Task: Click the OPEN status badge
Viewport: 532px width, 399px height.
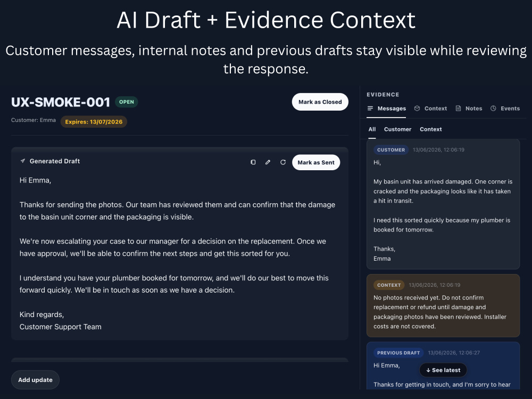Action: (x=126, y=102)
